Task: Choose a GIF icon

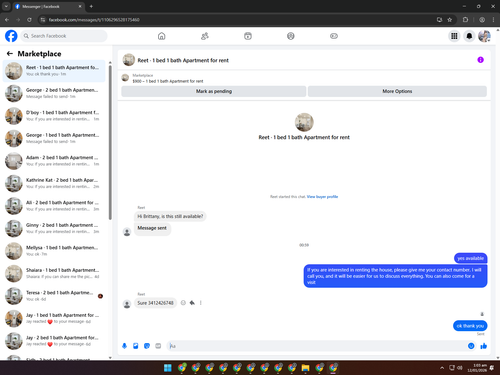Action: coord(158,346)
